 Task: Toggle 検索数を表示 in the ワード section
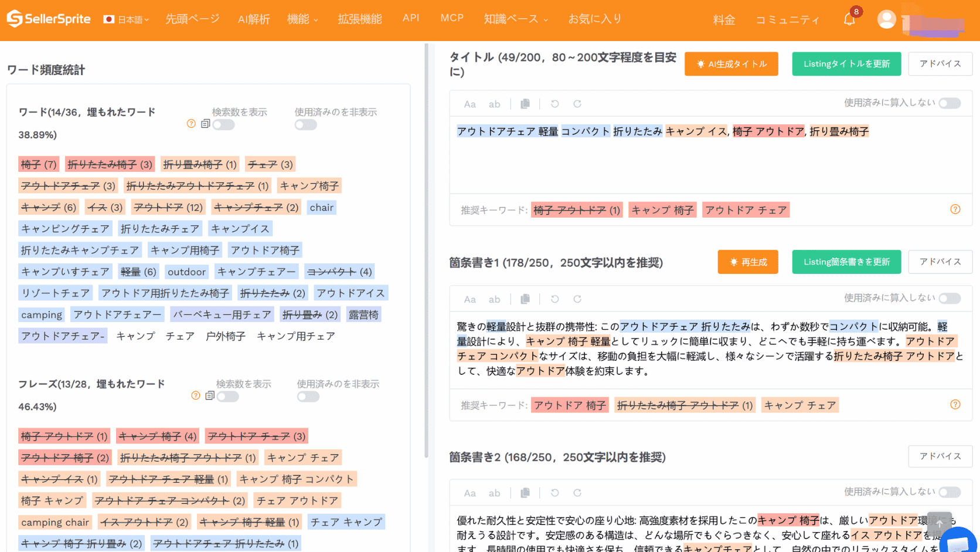pos(223,124)
